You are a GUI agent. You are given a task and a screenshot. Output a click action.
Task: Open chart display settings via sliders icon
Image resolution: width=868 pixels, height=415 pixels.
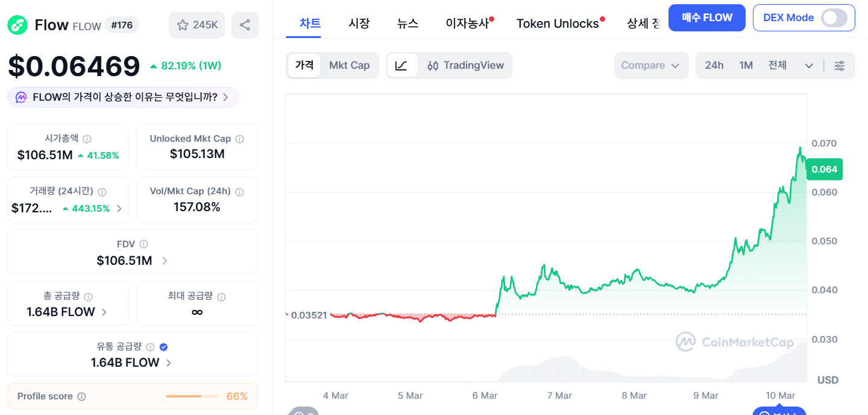click(x=840, y=65)
